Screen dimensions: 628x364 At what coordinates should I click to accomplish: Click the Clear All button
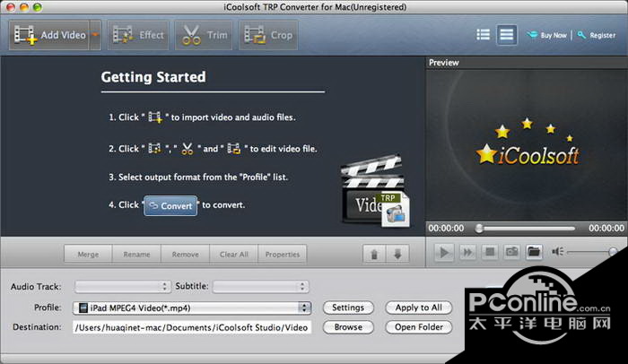234,255
